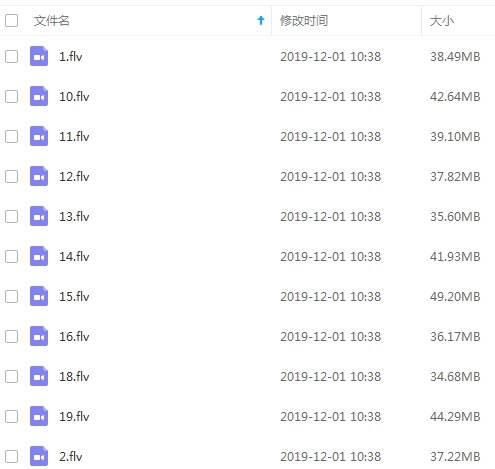Check the box for 16.flv
Screen dimensions: 495x469
[x=11, y=337]
